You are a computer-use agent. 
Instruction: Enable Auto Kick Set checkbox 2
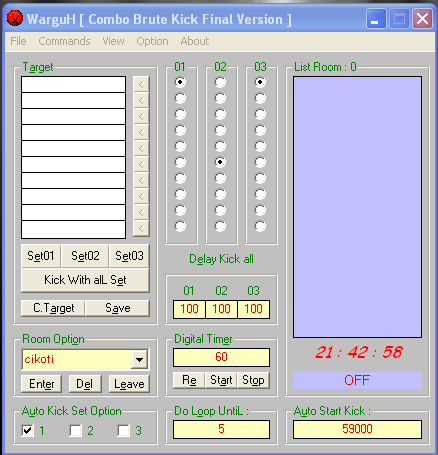[x=76, y=430]
